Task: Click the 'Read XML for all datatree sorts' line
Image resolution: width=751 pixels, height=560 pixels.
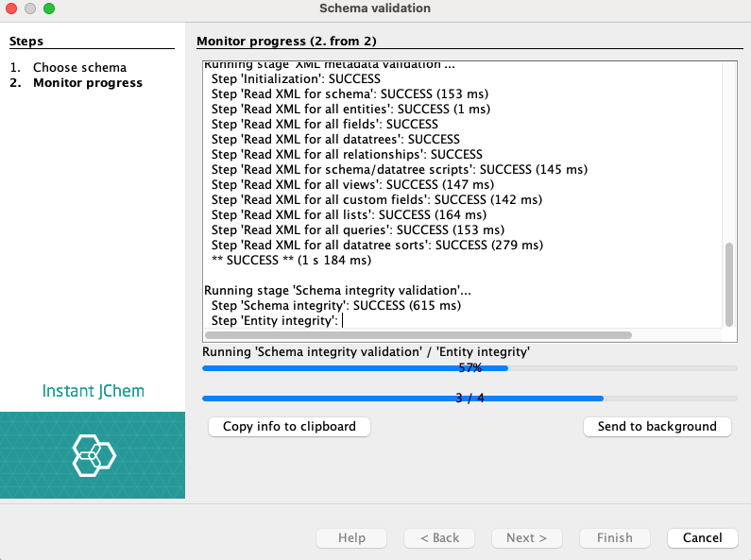Action: coord(377,245)
